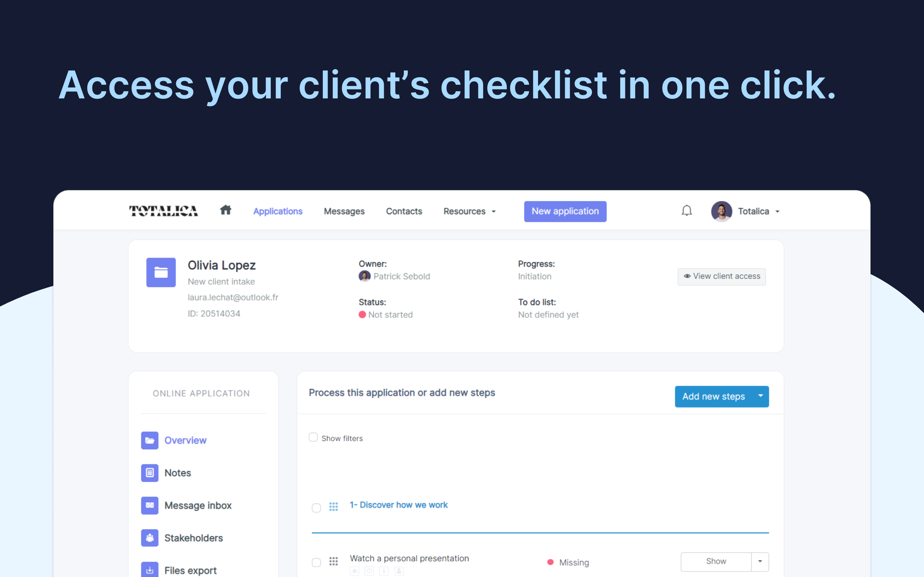Expand the Resources dropdown menu

tap(469, 212)
